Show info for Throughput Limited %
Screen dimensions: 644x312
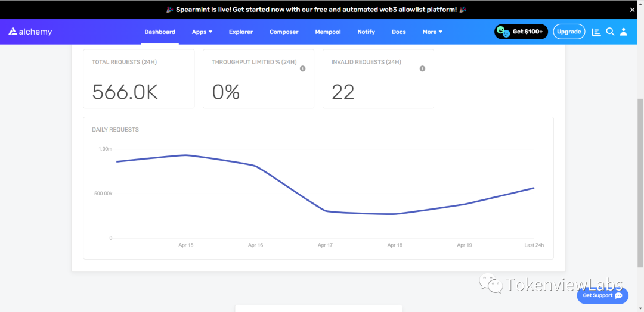pos(302,68)
